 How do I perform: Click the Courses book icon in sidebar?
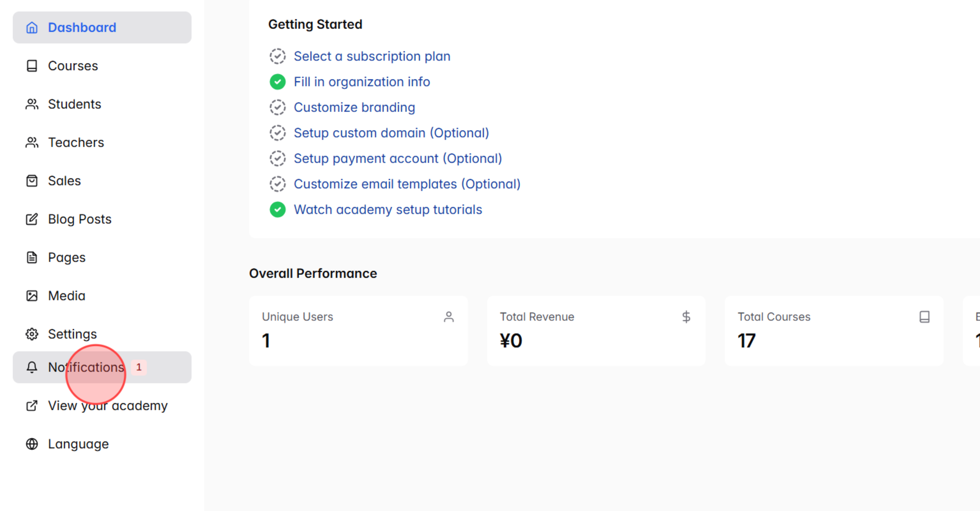[32, 66]
